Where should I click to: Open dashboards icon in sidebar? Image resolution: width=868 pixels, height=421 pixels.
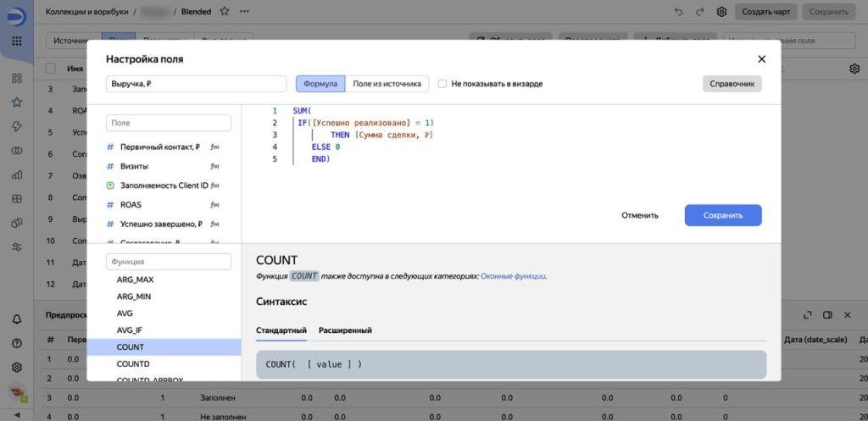click(17, 78)
